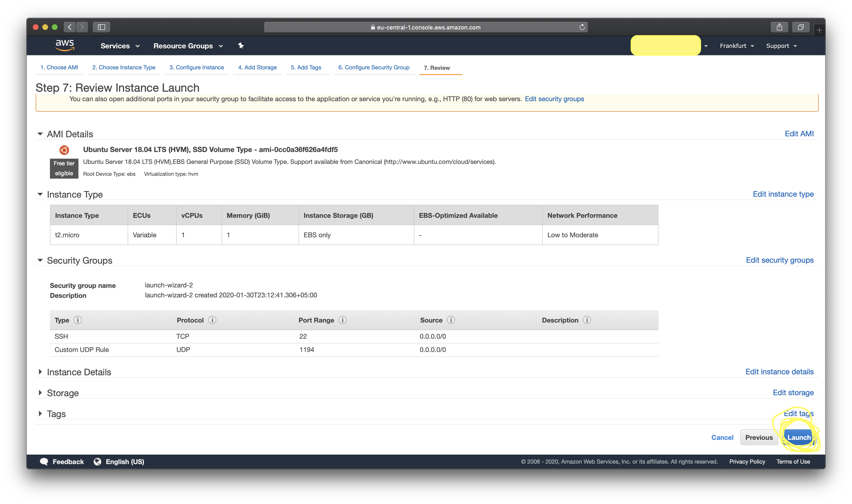This screenshot has height=504, width=852.
Task: Open a new tab with plus icon
Action: pyautogui.click(x=819, y=30)
